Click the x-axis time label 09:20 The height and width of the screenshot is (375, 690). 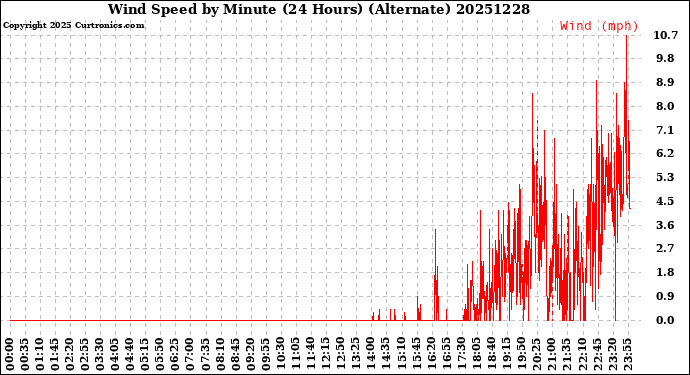(x=251, y=355)
